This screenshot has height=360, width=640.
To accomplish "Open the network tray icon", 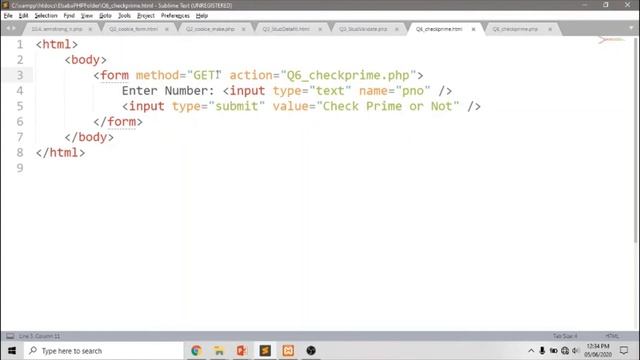I will [x=565, y=351].
